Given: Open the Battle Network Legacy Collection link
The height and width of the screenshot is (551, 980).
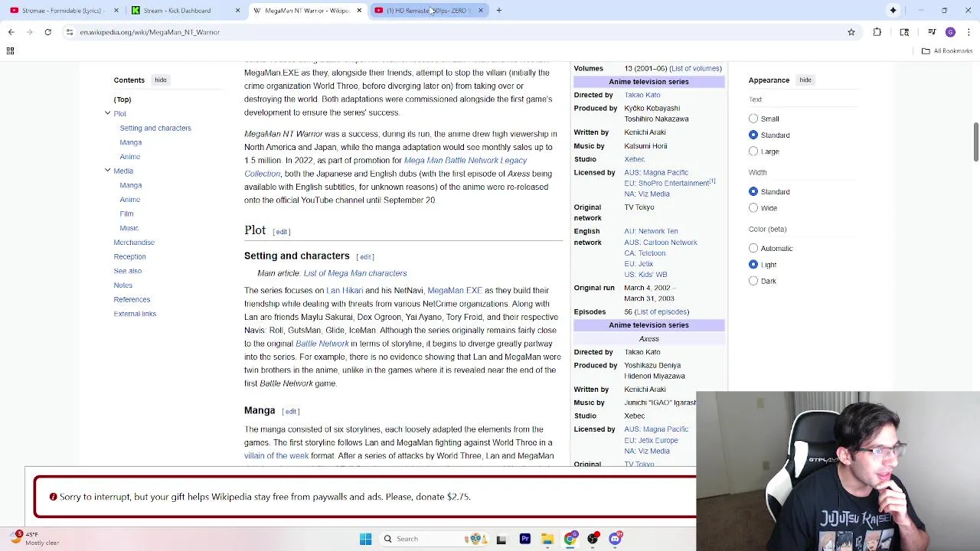Looking at the screenshot, I should pyautogui.click(x=465, y=161).
